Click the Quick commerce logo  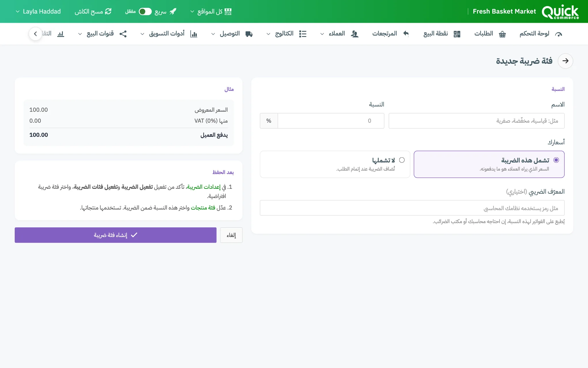tap(560, 12)
